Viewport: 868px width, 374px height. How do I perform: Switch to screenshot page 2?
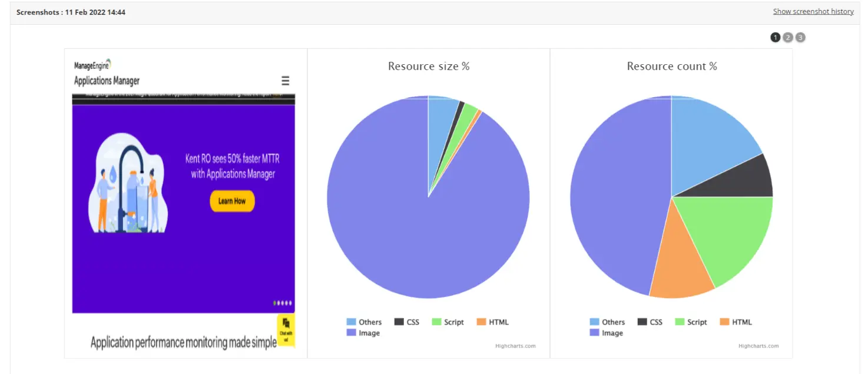788,38
